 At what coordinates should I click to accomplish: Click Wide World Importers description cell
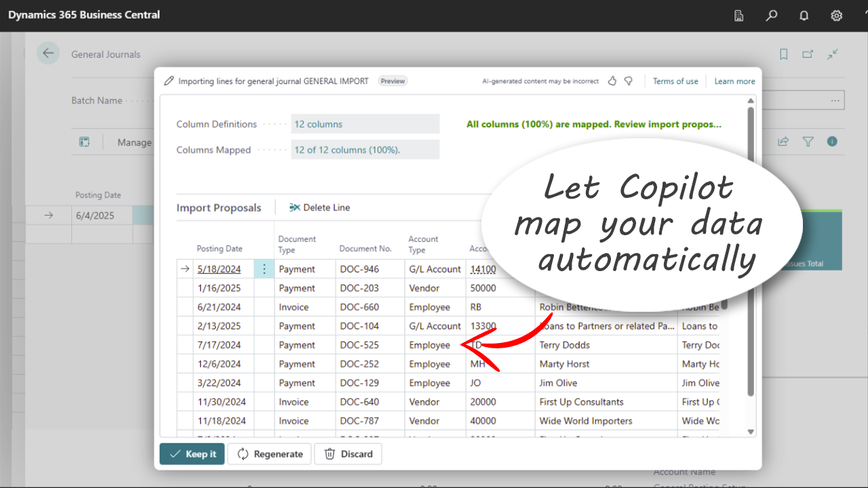606,421
